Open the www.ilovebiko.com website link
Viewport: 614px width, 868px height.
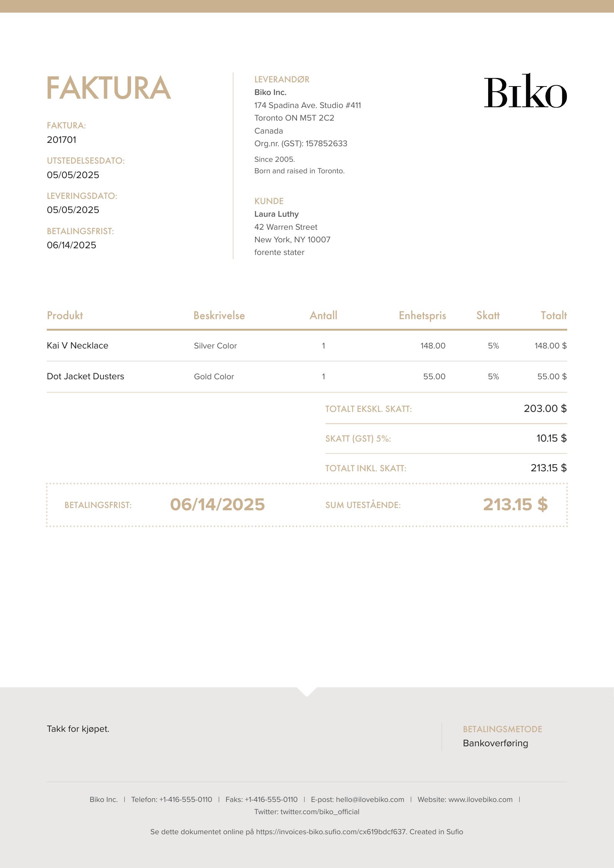(x=480, y=800)
